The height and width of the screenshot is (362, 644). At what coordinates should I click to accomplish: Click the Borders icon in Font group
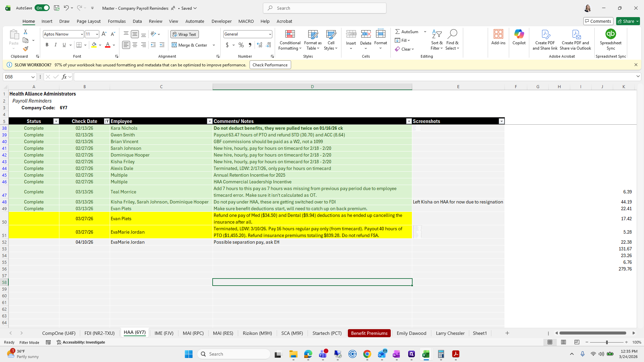79,45
